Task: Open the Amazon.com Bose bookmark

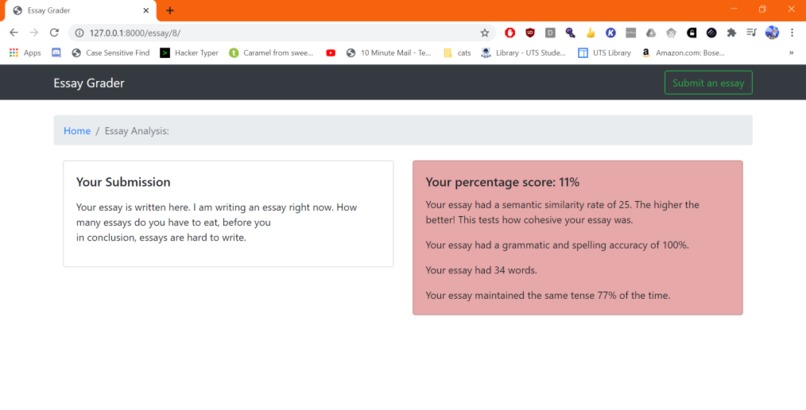Action: (684, 53)
